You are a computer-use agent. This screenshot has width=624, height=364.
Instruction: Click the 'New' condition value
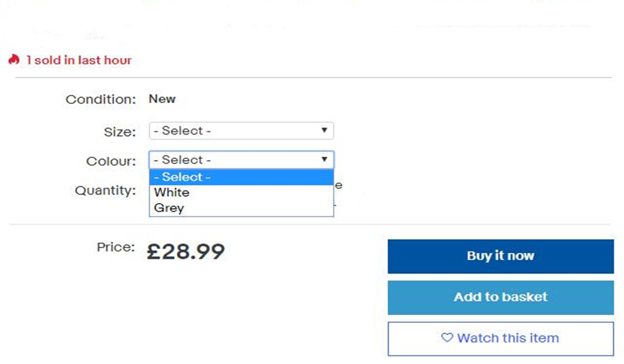(x=162, y=99)
